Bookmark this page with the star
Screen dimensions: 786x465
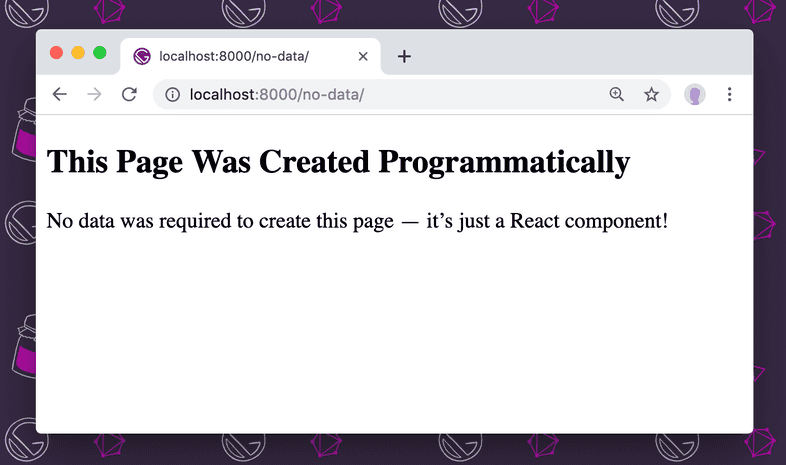pyautogui.click(x=651, y=94)
